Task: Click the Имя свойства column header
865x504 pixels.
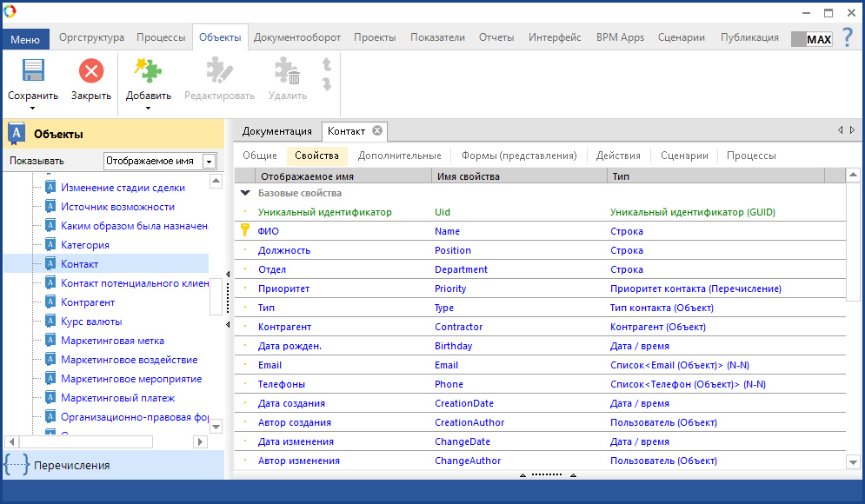Action: (468, 176)
